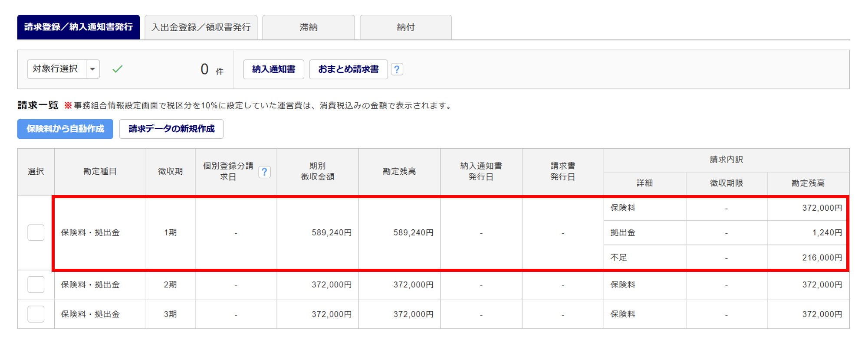
Task: Click the 納入通知書発行日 column header
Action: 481,172
